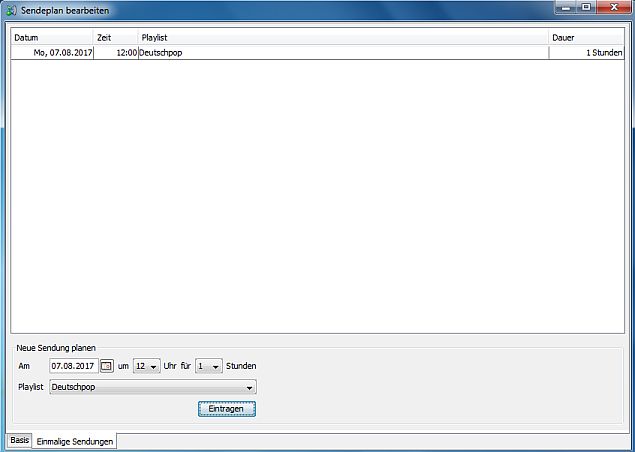Click the Mo, 07.08.2017 date cell
Screen dimensions: 635x452
click(x=60, y=52)
